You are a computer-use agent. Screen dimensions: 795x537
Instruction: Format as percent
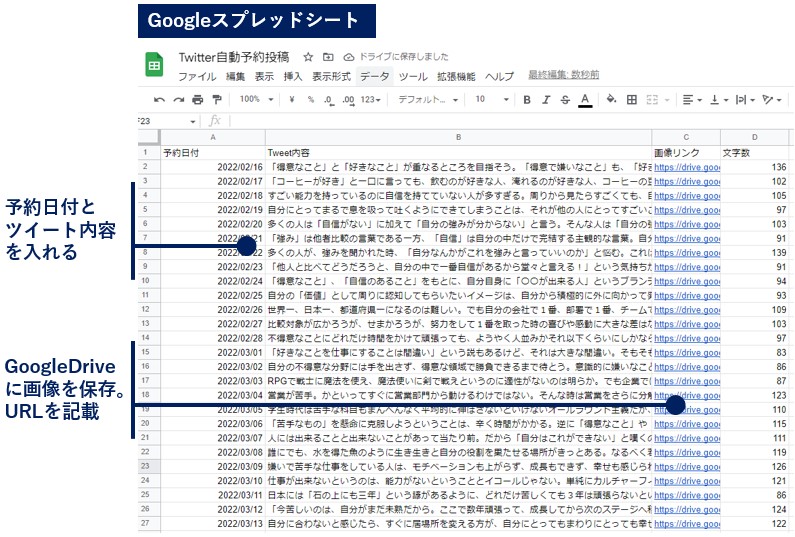(x=310, y=100)
